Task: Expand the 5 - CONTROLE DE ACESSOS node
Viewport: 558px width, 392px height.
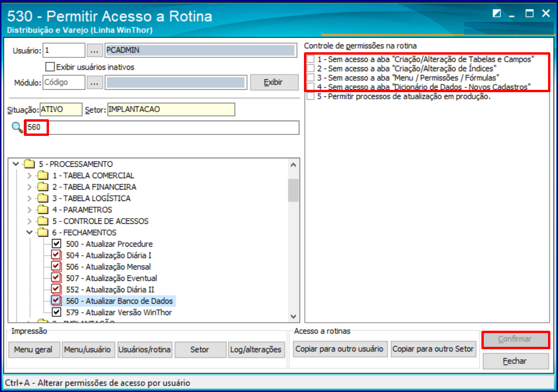Action: (29, 220)
